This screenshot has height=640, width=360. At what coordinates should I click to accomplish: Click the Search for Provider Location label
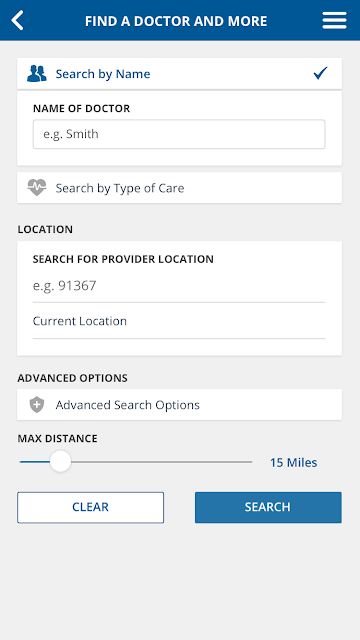coord(123,259)
